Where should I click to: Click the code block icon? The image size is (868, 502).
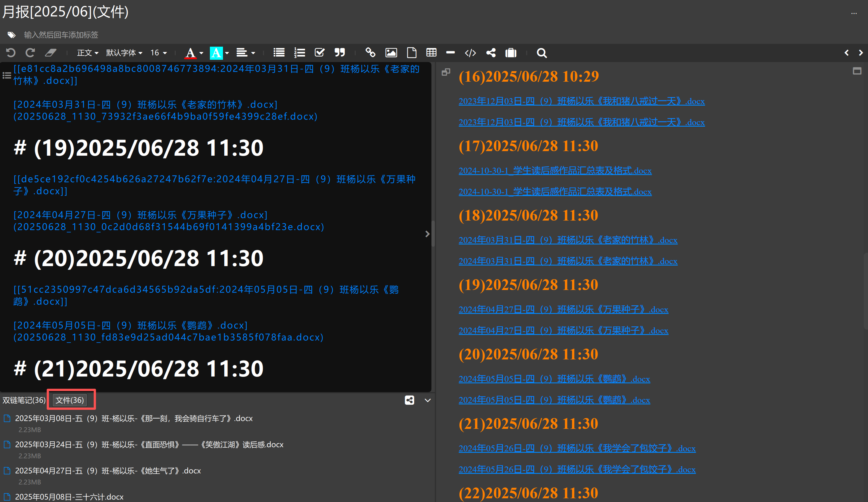[x=470, y=53]
